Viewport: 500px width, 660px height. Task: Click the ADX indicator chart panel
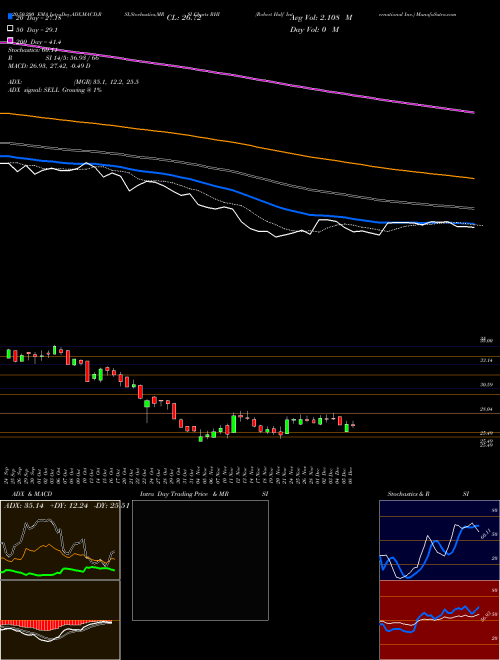[x=60, y=540]
